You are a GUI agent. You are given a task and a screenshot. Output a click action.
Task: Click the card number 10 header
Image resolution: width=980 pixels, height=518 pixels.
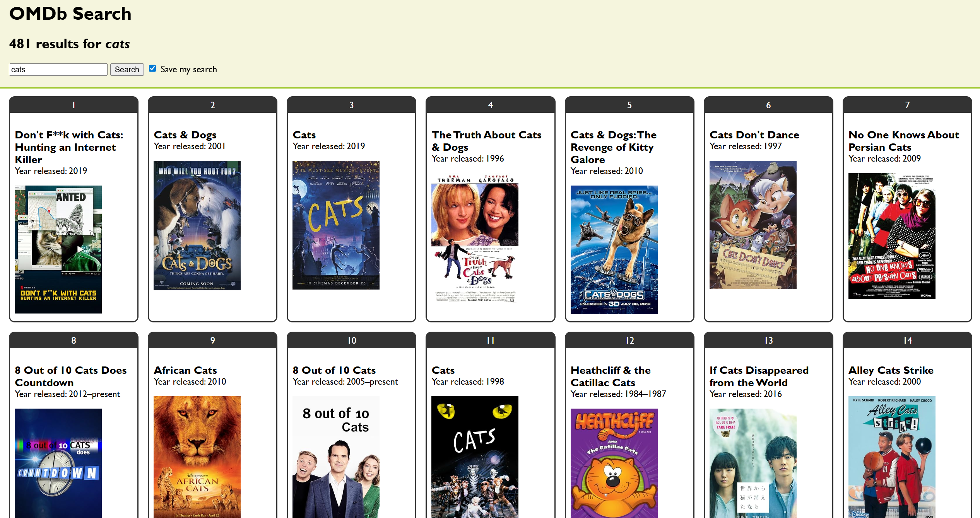[351, 340]
